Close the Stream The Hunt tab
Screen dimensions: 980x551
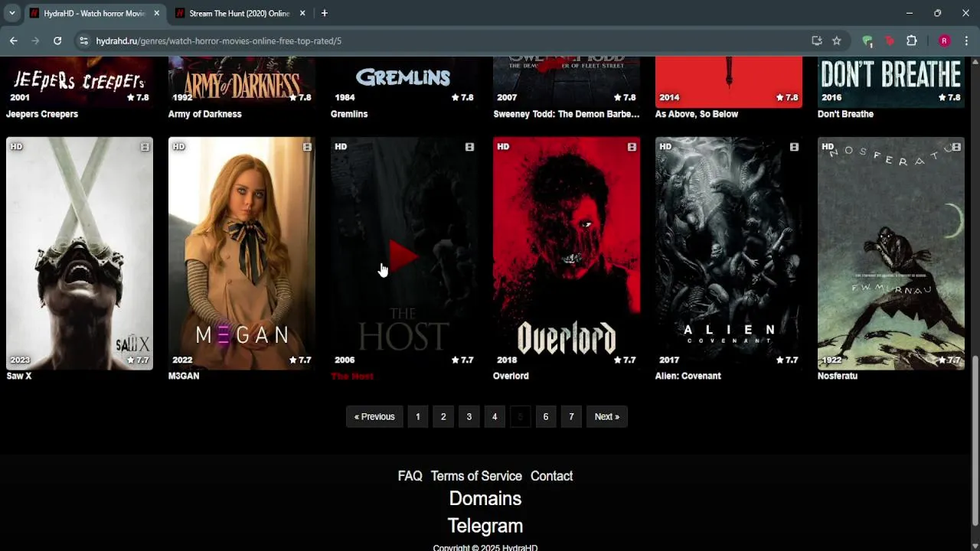click(x=302, y=13)
